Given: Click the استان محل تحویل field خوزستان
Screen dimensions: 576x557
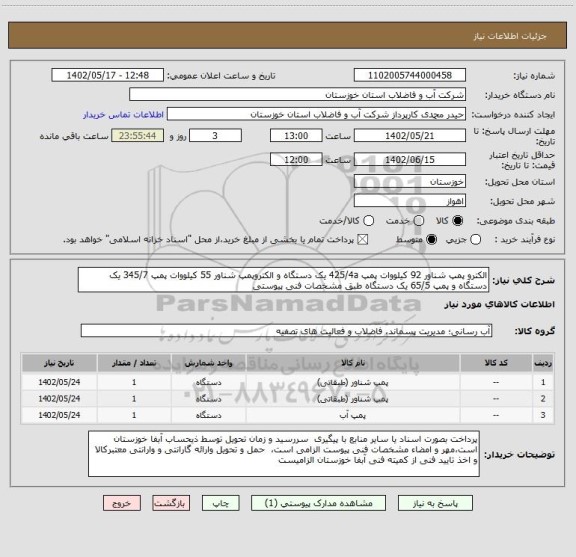Looking at the screenshot, I should (x=410, y=182).
